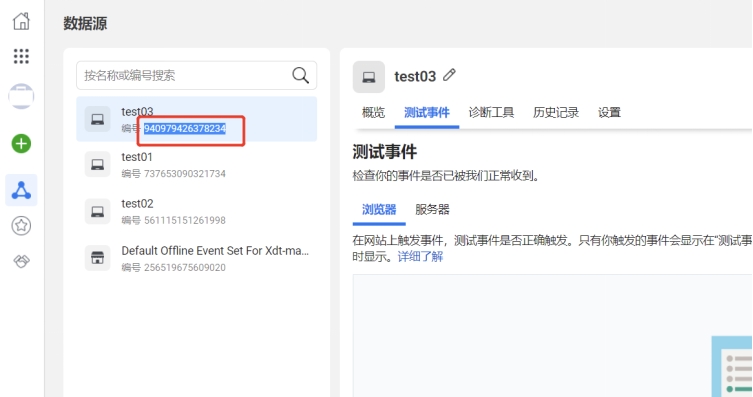Click the 检查你的事件是否已被我们正常收到 description

click(446, 176)
